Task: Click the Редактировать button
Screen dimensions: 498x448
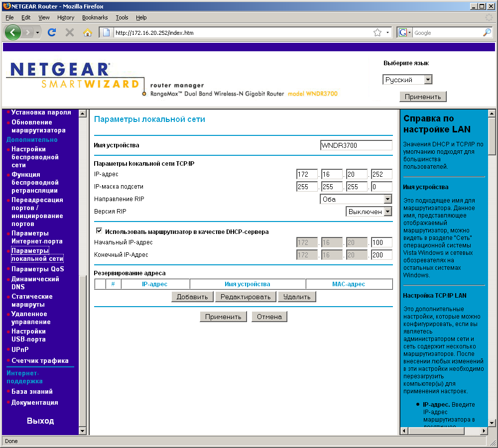Action: coord(246,297)
